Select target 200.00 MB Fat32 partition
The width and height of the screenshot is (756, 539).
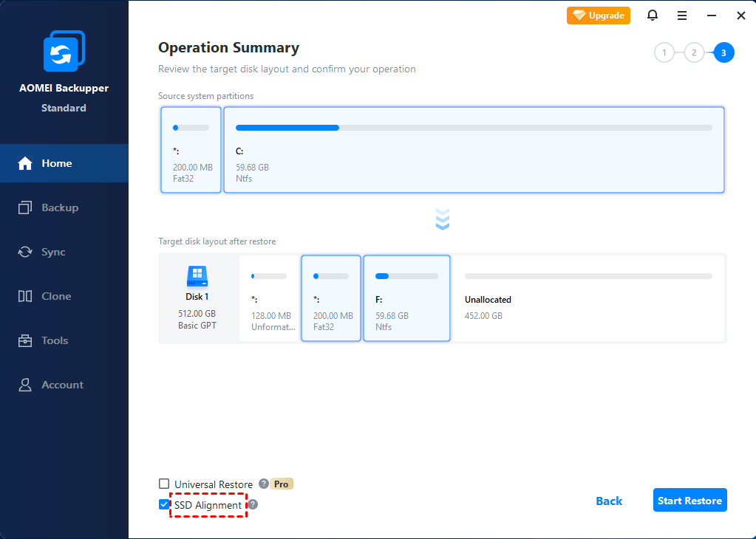pyautogui.click(x=331, y=298)
